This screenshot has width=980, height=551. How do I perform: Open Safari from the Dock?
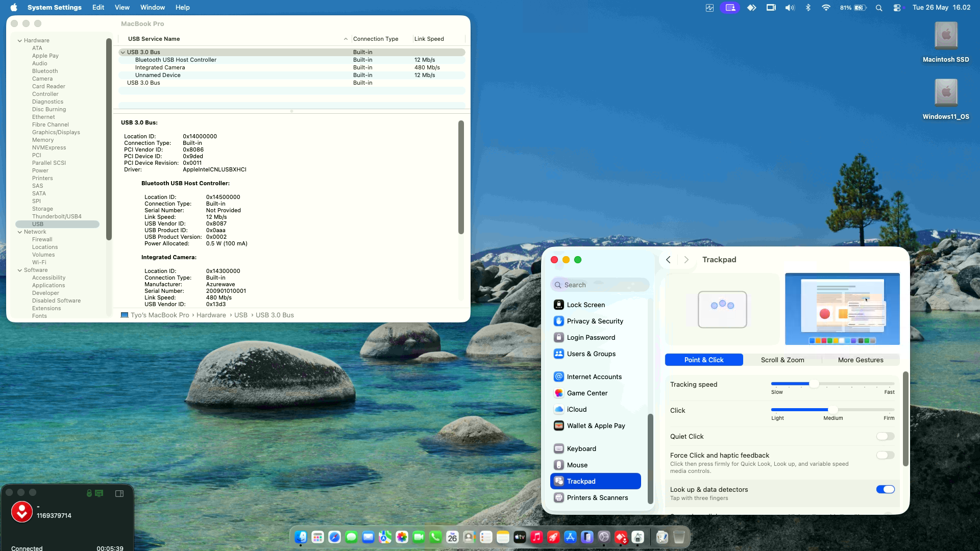(334, 537)
